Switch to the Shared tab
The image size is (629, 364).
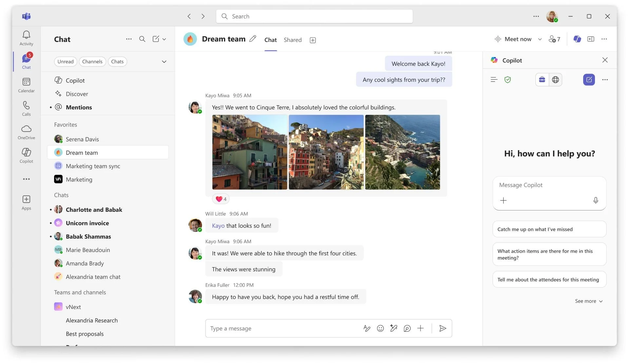(x=293, y=40)
